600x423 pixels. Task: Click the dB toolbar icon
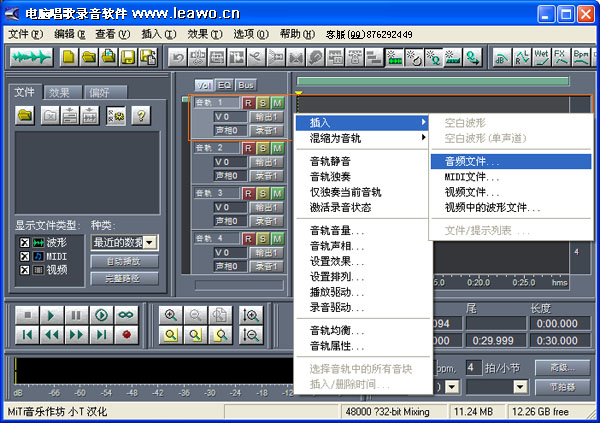502,57
